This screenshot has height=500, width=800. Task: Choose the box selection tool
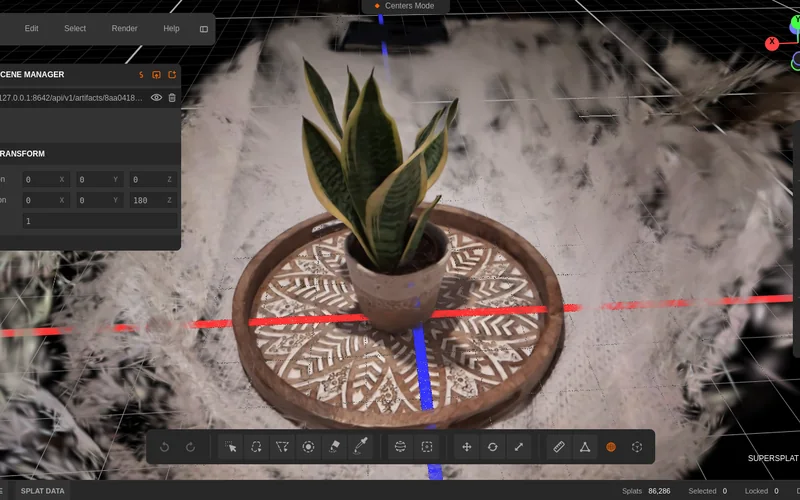pyautogui.click(x=427, y=447)
